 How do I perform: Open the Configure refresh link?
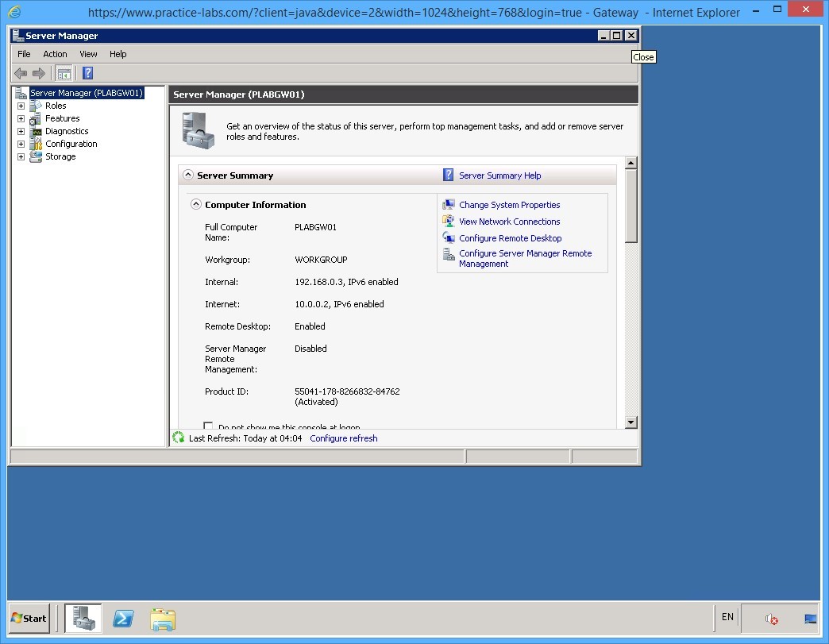(x=343, y=438)
